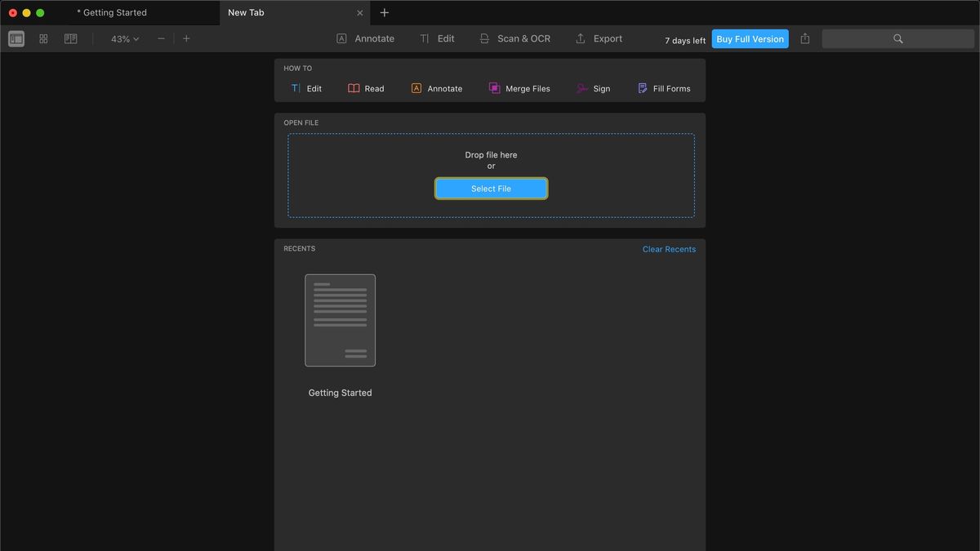Launch Scan & OCR from the toolbar

[x=514, y=38]
